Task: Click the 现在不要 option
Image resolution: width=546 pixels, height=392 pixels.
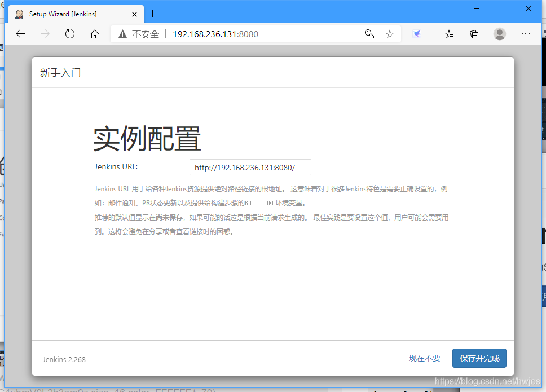Action: (424, 358)
